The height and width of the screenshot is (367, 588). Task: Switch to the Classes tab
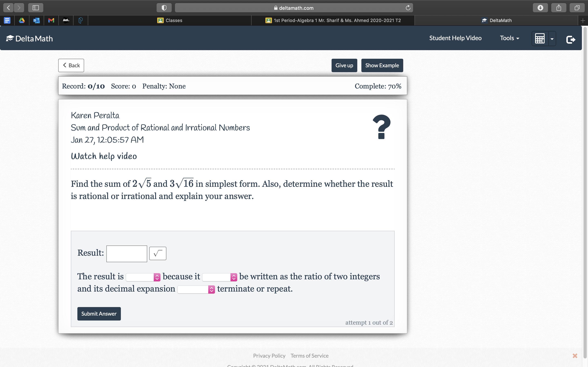[x=170, y=20]
